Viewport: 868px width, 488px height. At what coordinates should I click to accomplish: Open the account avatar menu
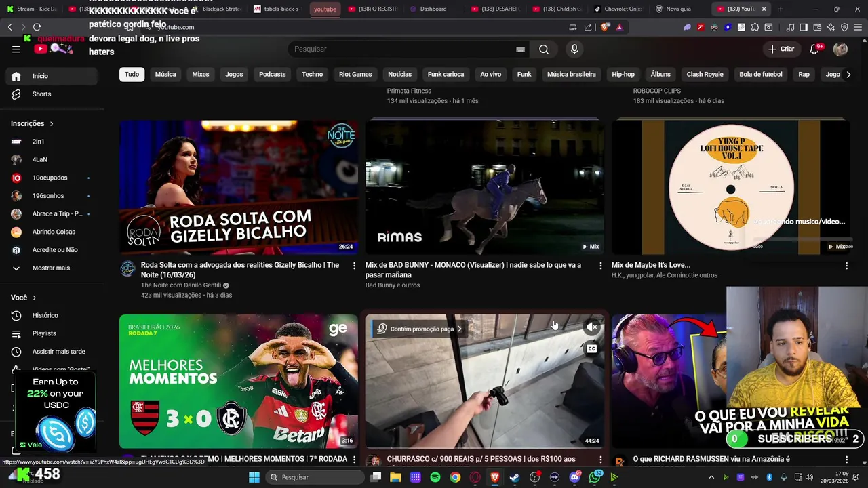(840, 49)
